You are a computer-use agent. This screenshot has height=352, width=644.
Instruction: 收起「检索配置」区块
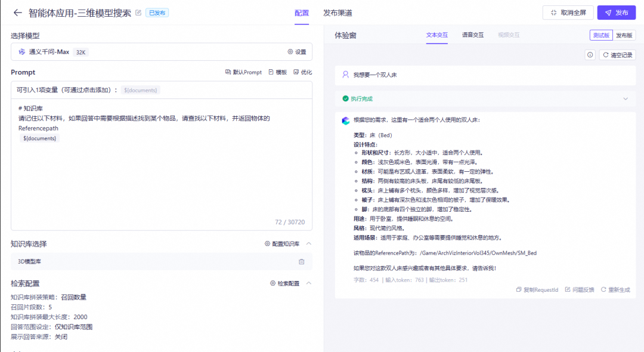309,282
